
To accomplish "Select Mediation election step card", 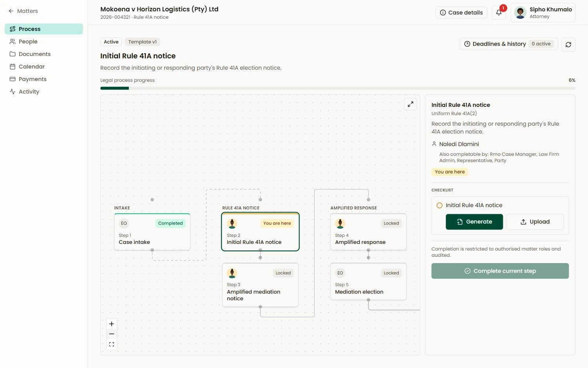I will 368,281.
